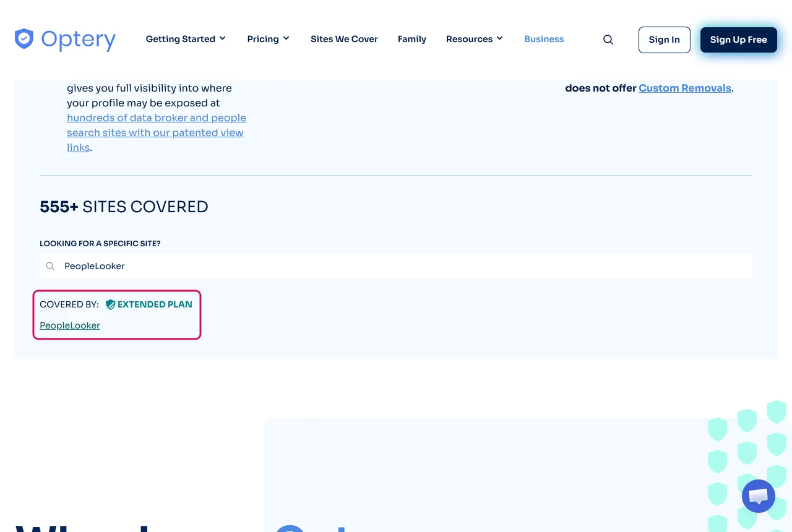Open the PeopleLooker result link
The width and height of the screenshot is (792, 532).
tap(70, 325)
